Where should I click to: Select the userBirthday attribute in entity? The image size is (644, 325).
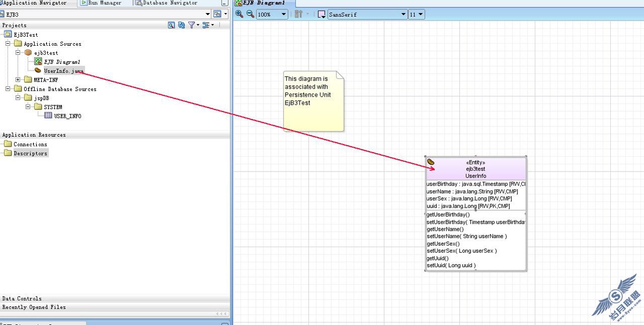[x=476, y=184]
